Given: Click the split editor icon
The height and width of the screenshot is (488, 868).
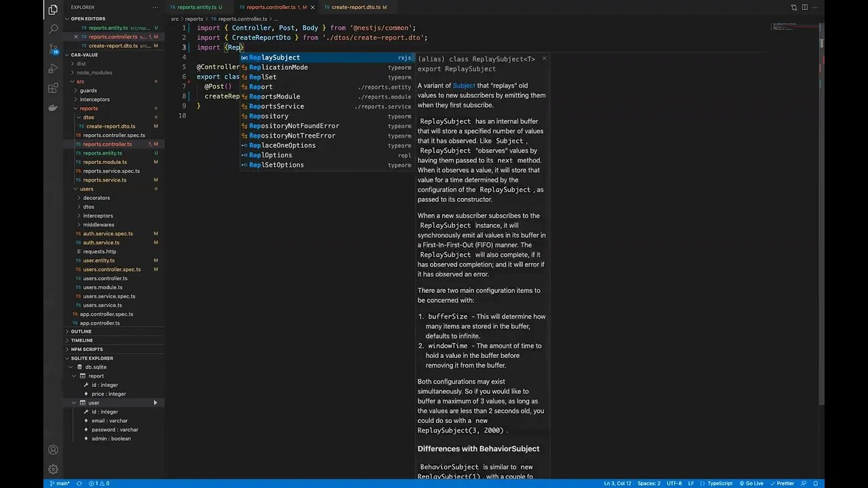Looking at the screenshot, I should [805, 7].
